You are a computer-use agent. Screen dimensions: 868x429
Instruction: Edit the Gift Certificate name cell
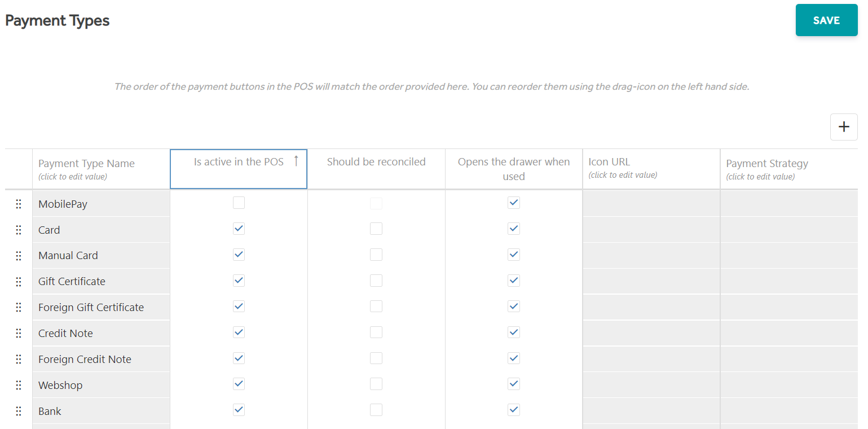[101, 282]
